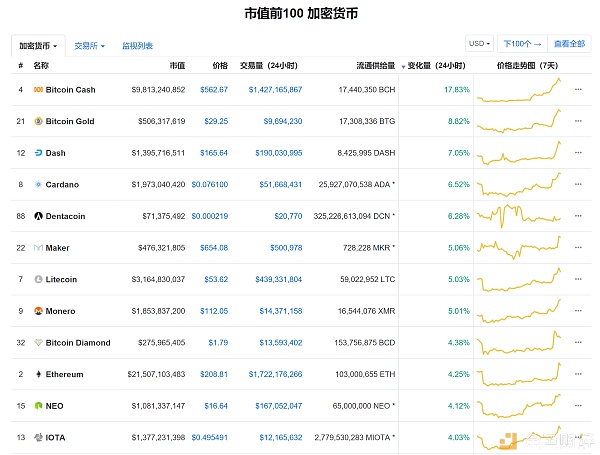Click the Monero price $112.05

pos(214,311)
